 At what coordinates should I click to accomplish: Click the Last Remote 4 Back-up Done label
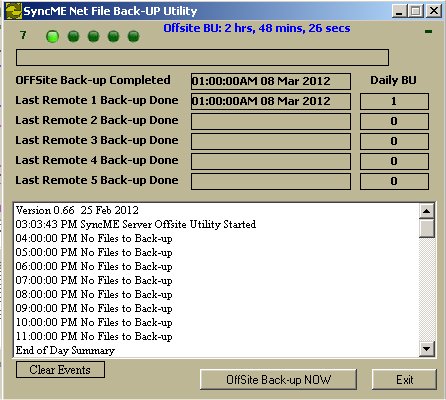97,161
